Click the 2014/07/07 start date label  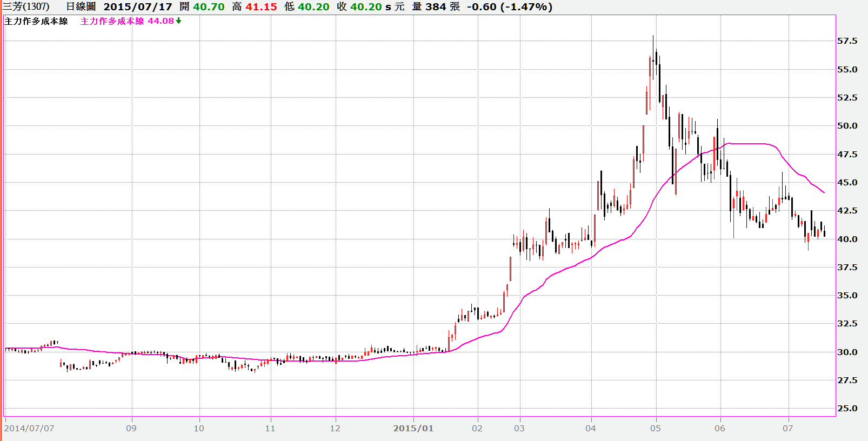tap(29, 428)
